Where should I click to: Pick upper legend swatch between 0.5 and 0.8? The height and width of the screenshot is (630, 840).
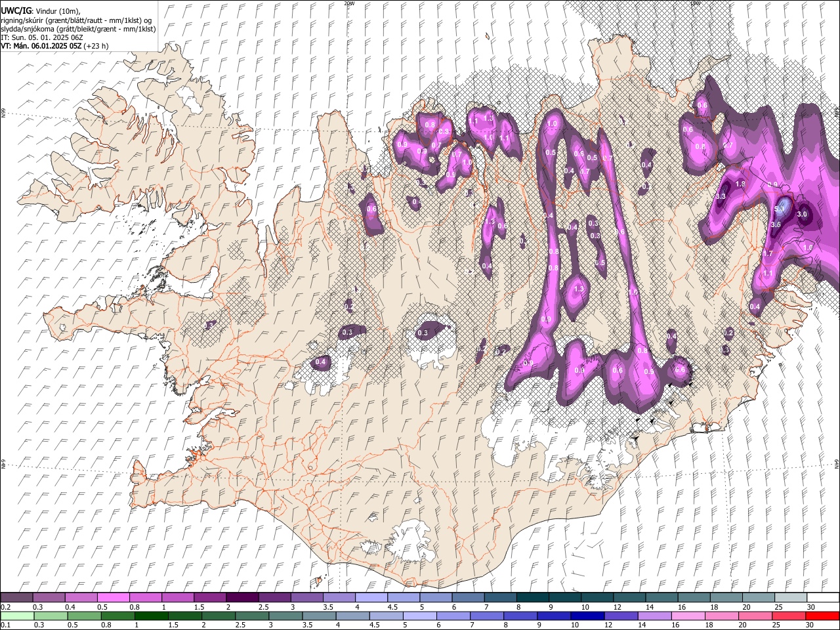pos(114,597)
